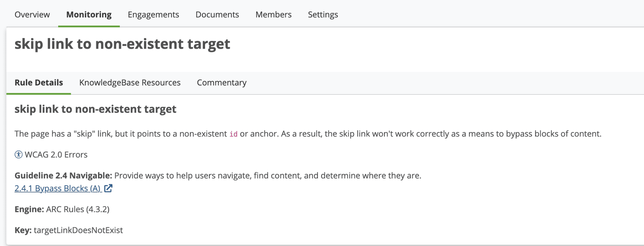Image resolution: width=644 pixels, height=246 pixels.
Task: Go to the Overview tab
Action: point(32,14)
